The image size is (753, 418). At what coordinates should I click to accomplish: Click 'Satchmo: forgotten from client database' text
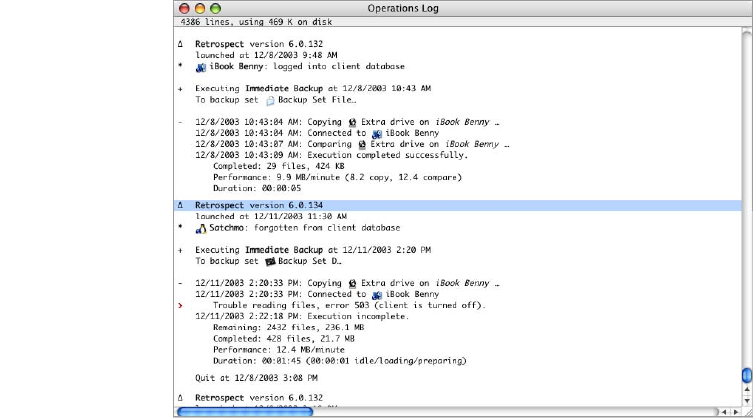pyautogui.click(x=304, y=228)
